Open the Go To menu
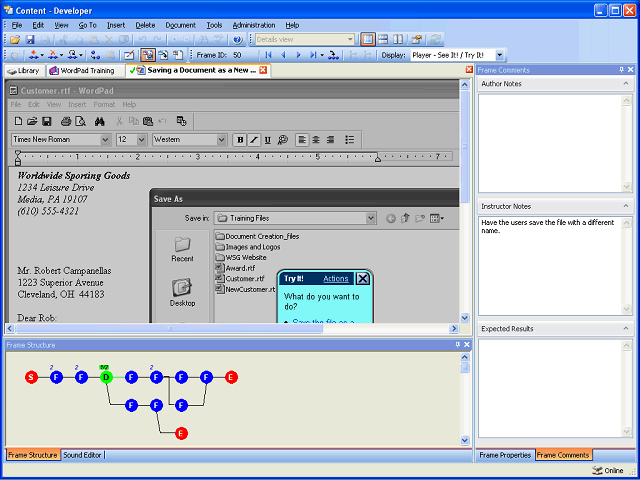This screenshot has height=480, width=640. tap(87, 25)
